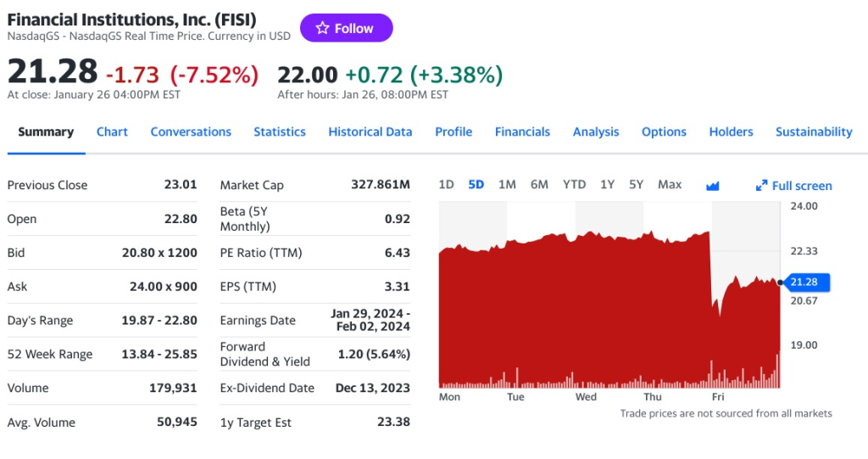Click the 'Trade prices are not sourced' note
This screenshot has width=868, height=459.
(726, 413)
